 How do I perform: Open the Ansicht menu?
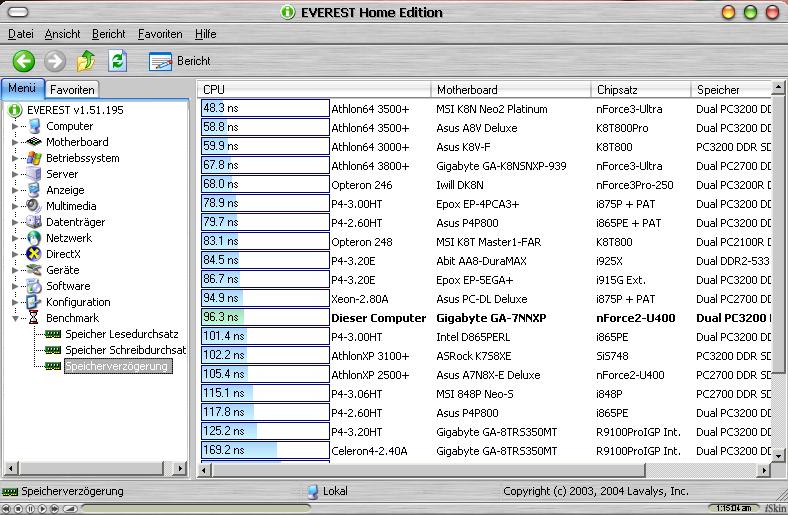click(62, 34)
